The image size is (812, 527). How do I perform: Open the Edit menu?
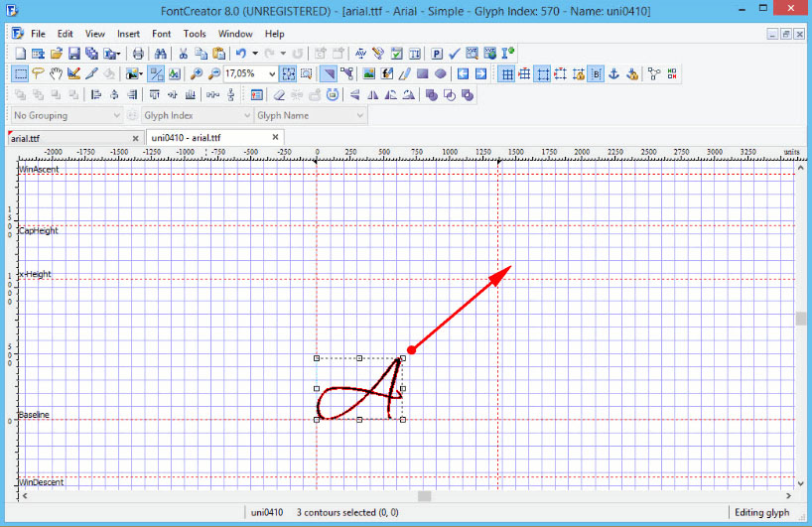65,34
